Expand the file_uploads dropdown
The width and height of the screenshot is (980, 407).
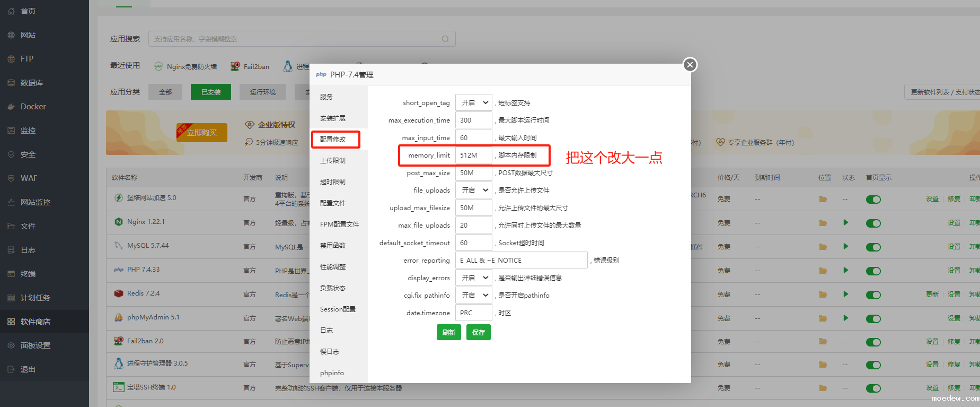pyautogui.click(x=474, y=190)
